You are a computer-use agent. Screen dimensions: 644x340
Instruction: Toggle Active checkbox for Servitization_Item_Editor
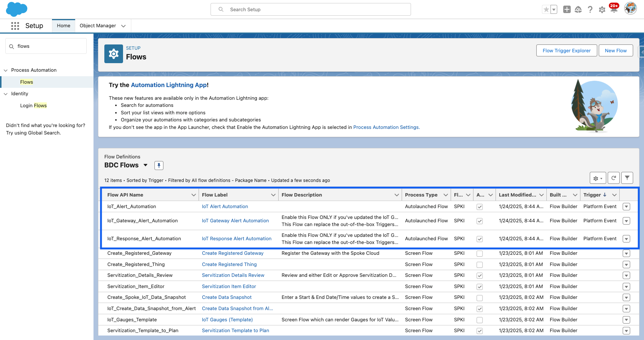[x=479, y=287]
